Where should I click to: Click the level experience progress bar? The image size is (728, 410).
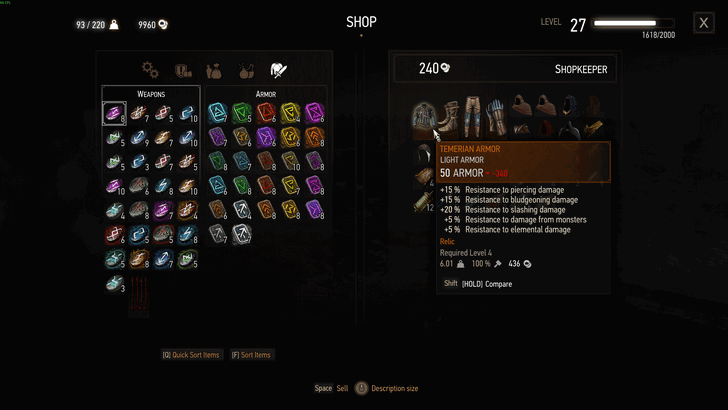[x=633, y=23]
